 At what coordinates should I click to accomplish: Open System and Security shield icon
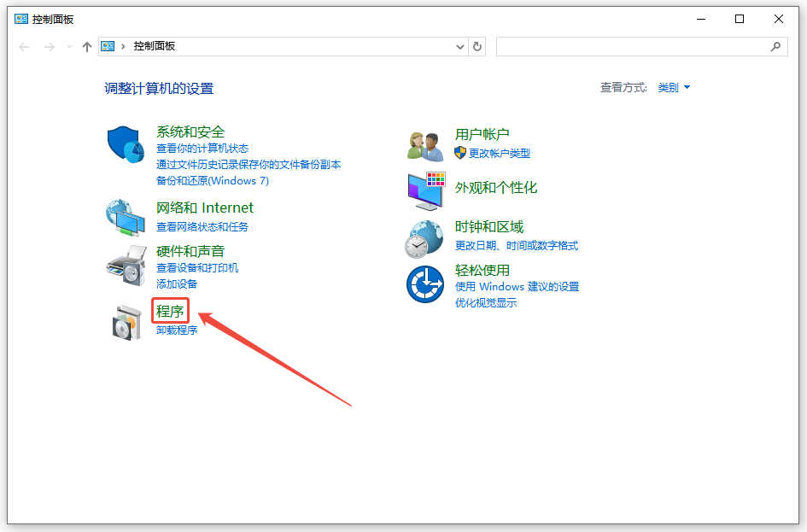126,144
